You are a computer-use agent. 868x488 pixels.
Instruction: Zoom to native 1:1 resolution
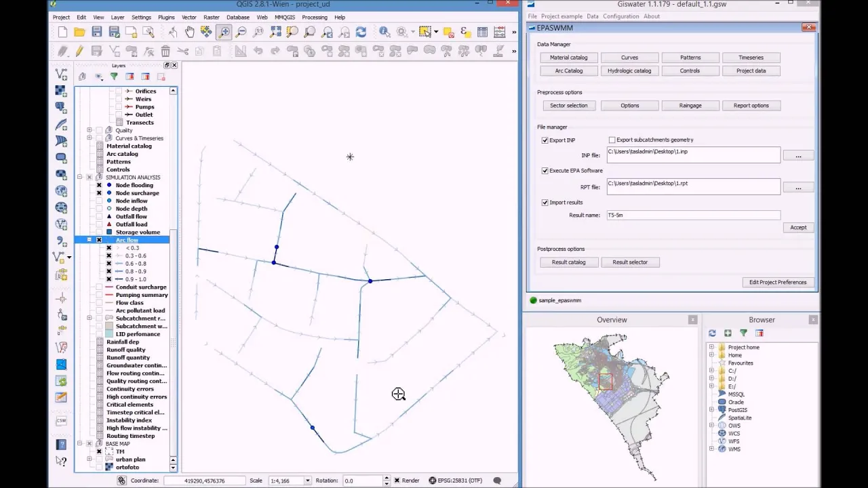258,32
